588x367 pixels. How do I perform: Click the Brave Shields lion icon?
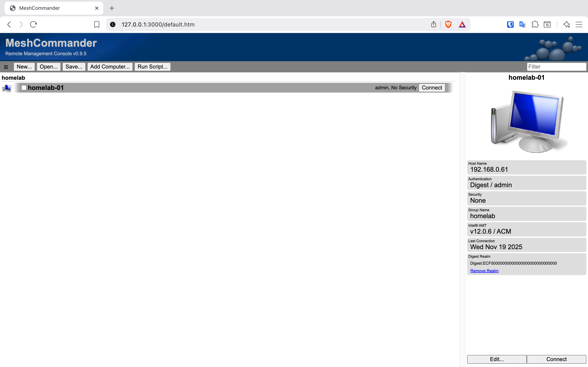(x=448, y=24)
